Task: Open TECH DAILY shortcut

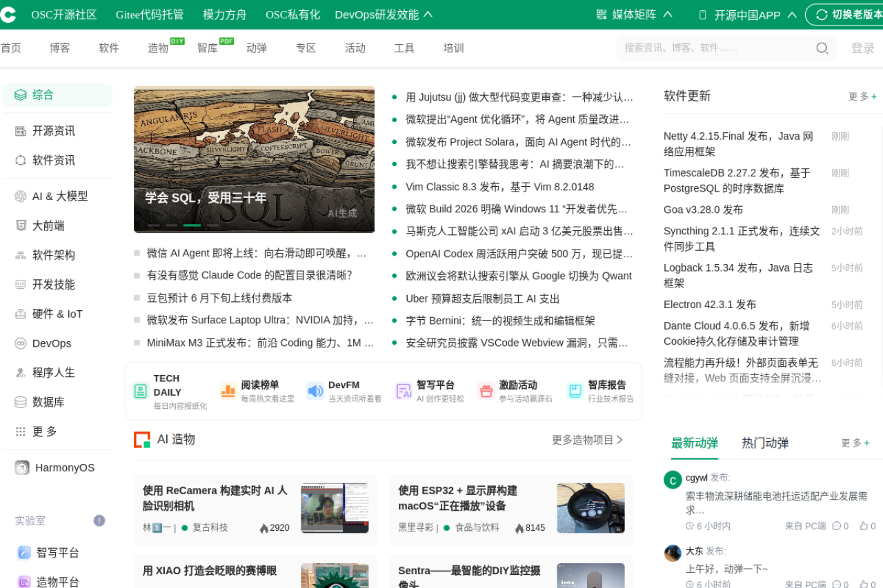Action: pyautogui.click(x=170, y=392)
